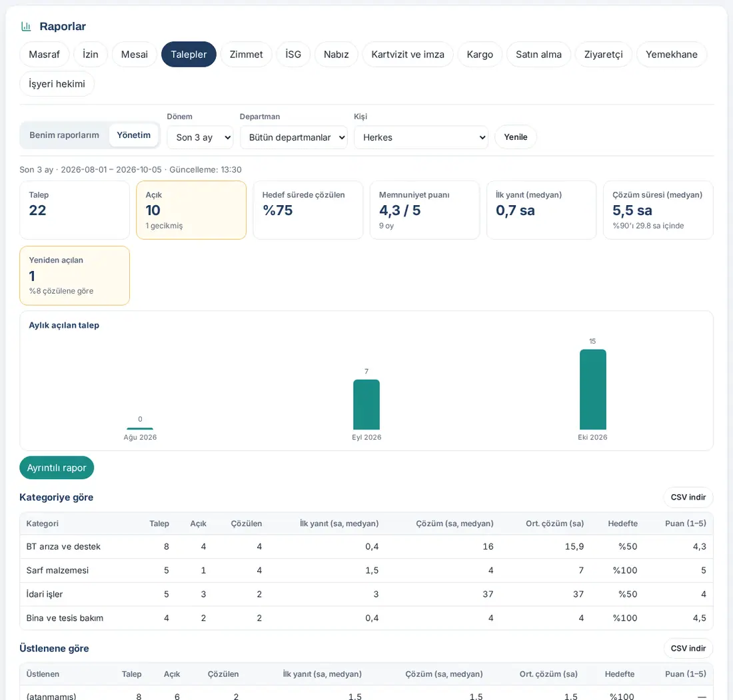Image resolution: width=733 pixels, height=700 pixels.
Task: Download CSV for Üstlenene göre table
Action: 688,648
